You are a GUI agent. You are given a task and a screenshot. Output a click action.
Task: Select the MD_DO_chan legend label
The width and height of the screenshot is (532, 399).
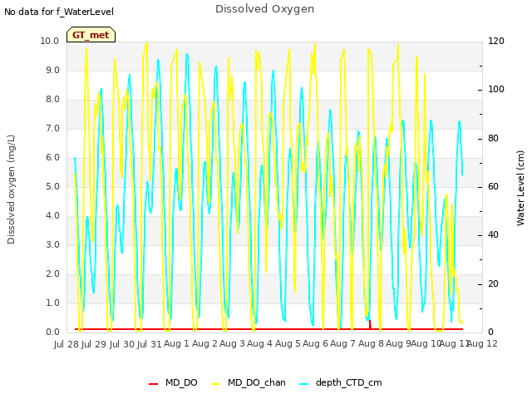(257, 382)
